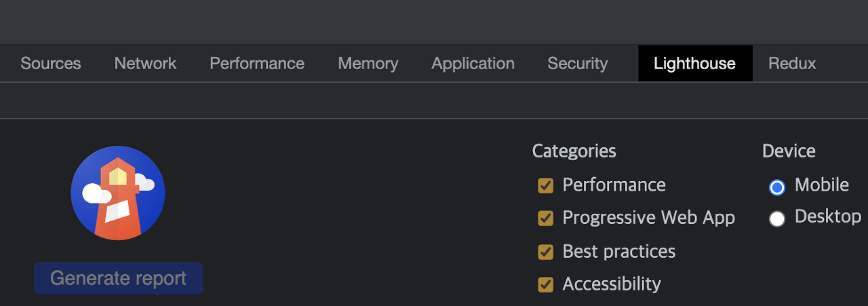The height and width of the screenshot is (306, 868).
Task: Open the Network tab
Action: (x=145, y=64)
